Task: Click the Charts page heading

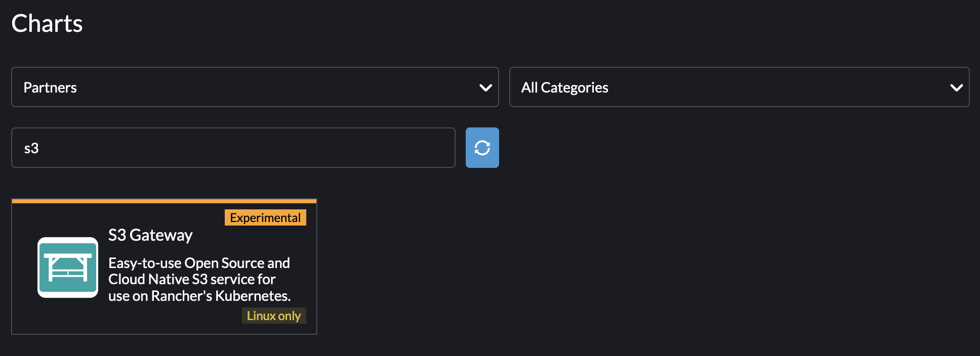Action: (47, 24)
